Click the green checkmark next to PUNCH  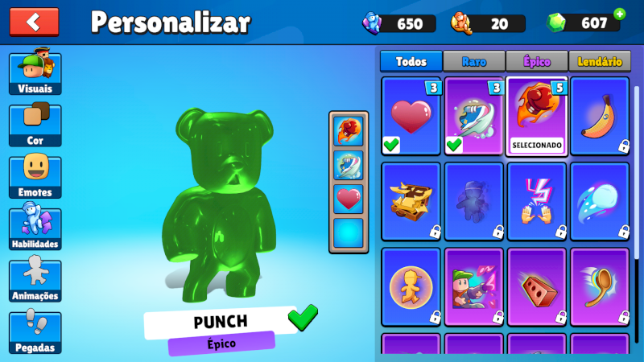pyautogui.click(x=303, y=317)
